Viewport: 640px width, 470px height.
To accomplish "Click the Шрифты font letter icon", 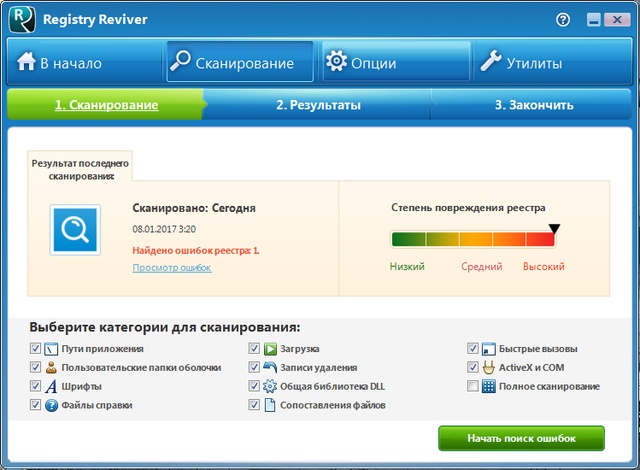I will [51, 386].
